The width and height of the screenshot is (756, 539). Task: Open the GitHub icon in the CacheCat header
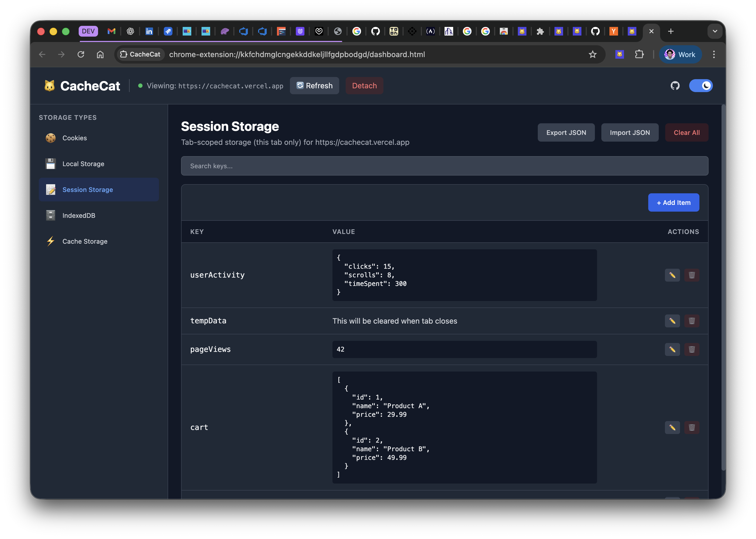click(675, 86)
